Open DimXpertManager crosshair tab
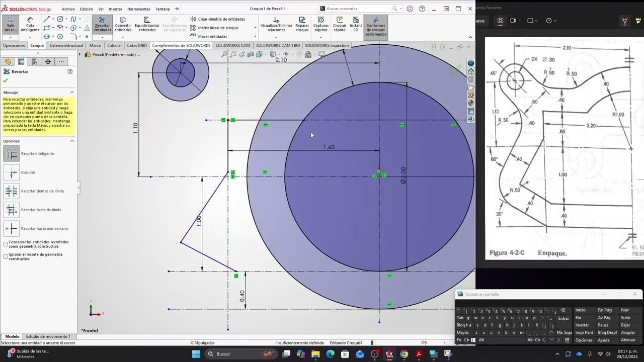The width and height of the screenshot is (644, 362). tap(48, 62)
